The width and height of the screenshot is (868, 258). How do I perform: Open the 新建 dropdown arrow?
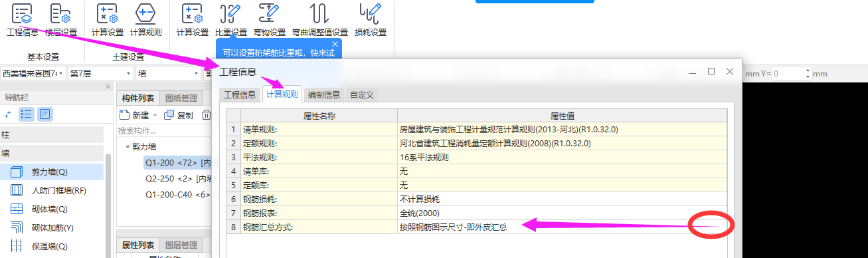coord(155,116)
